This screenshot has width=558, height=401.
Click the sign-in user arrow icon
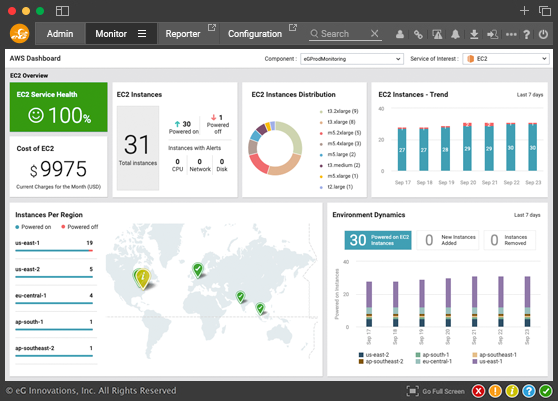coord(493,34)
